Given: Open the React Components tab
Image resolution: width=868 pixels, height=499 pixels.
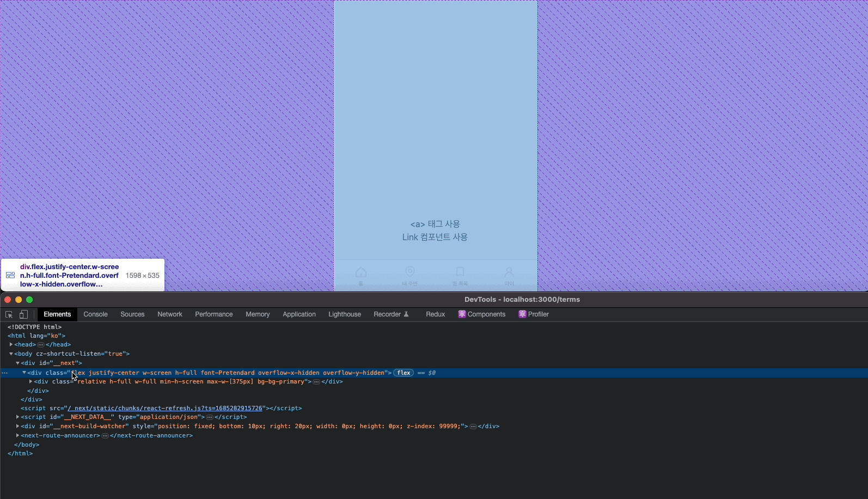Looking at the screenshot, I should (x=482, y=314).
